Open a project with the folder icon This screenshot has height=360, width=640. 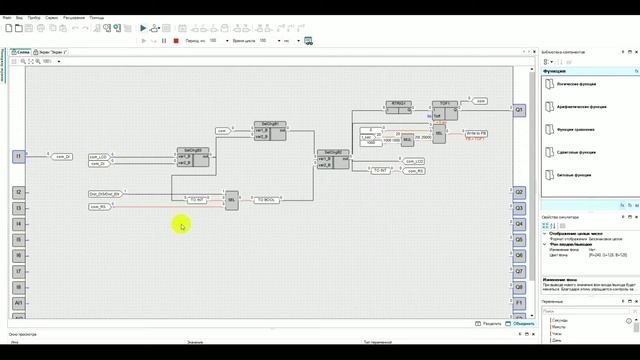[19, 28]
